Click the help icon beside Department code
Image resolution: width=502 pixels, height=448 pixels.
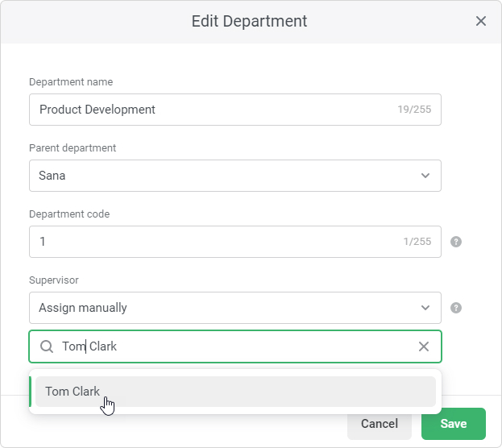pos(456,242)
